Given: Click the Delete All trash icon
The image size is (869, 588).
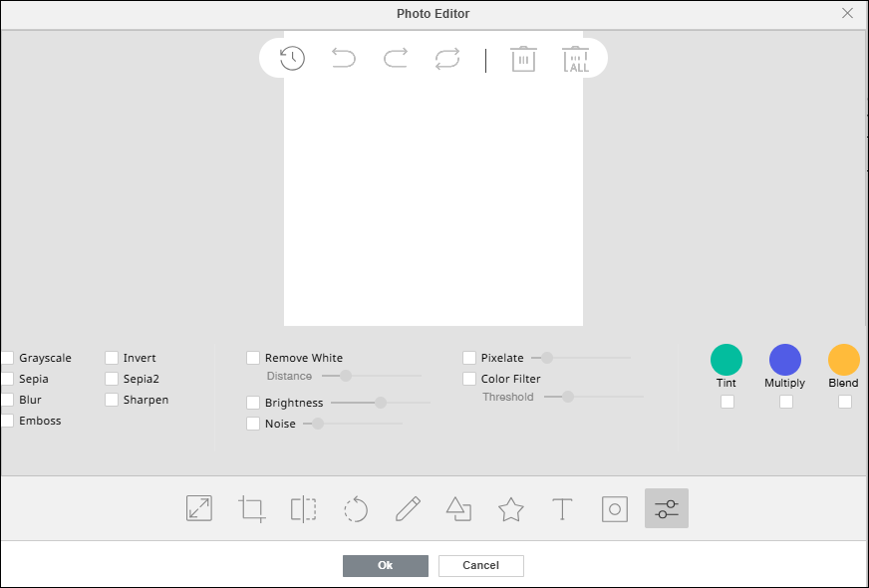Looking at the screenshot, I should click(576, 59).
